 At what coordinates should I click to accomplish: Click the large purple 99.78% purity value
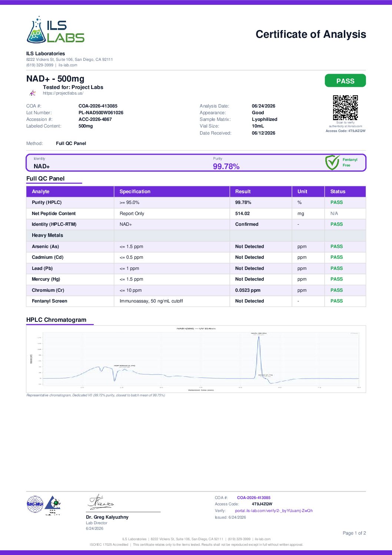(226, 166)
